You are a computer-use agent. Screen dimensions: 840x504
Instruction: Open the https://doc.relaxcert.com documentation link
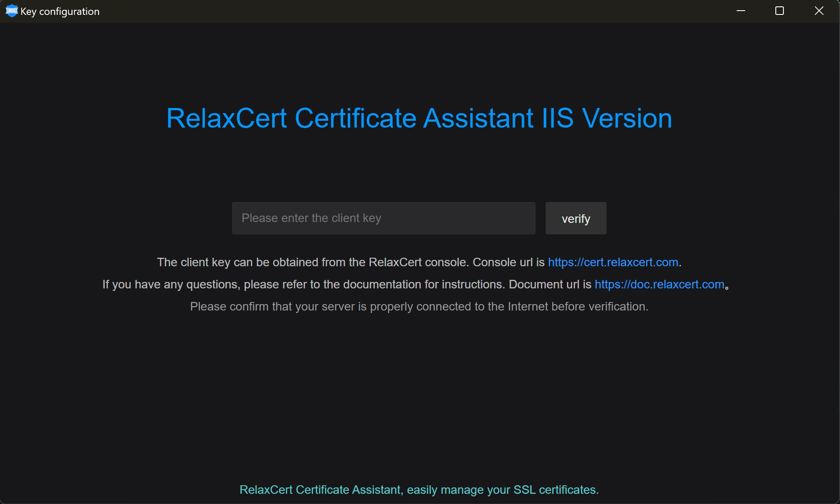[x=659, y=284]
